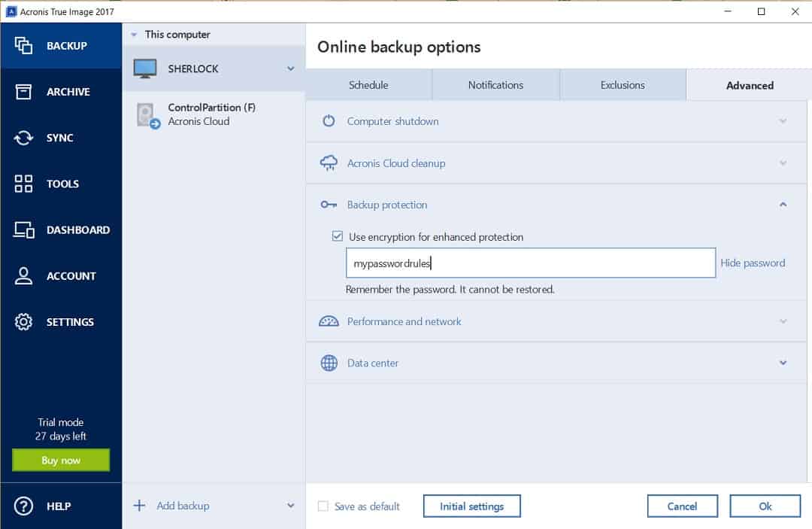Click the Acronis Cloud cleanup section title
Image resolution: width=812 pixels, height=529 pixels.
[x=396, y=163]
